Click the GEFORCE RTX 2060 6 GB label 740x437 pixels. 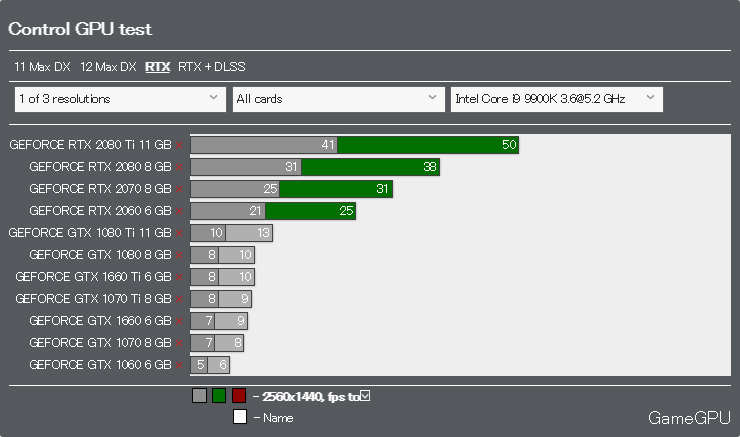pos(100,211)
